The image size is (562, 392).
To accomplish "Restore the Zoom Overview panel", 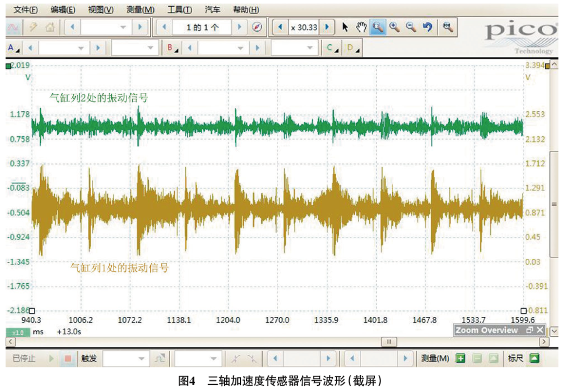I will 530,330.
